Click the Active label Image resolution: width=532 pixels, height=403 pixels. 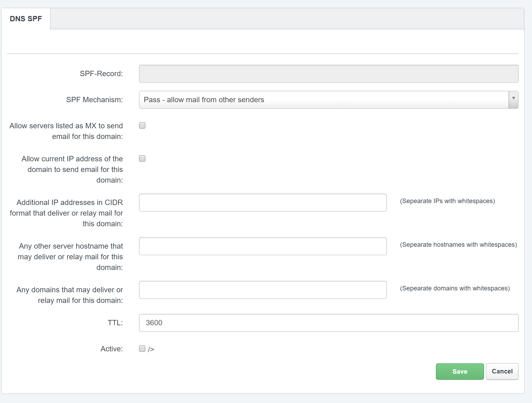coord(112,349)
